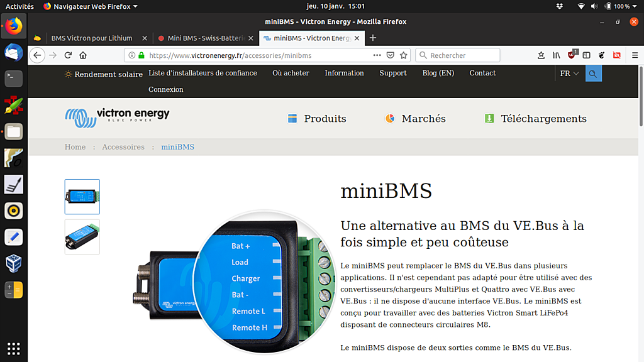Reload the current page
644x362 pixels.
[68, 55]
